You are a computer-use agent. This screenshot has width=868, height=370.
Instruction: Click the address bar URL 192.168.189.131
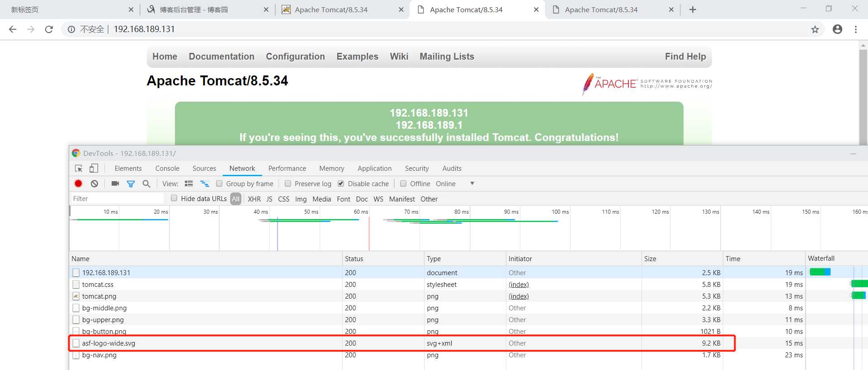pos(144,29)
